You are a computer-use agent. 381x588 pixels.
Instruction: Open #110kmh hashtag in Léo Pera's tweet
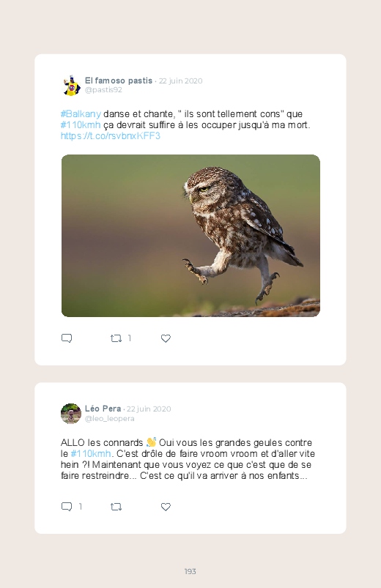point(91,454)
